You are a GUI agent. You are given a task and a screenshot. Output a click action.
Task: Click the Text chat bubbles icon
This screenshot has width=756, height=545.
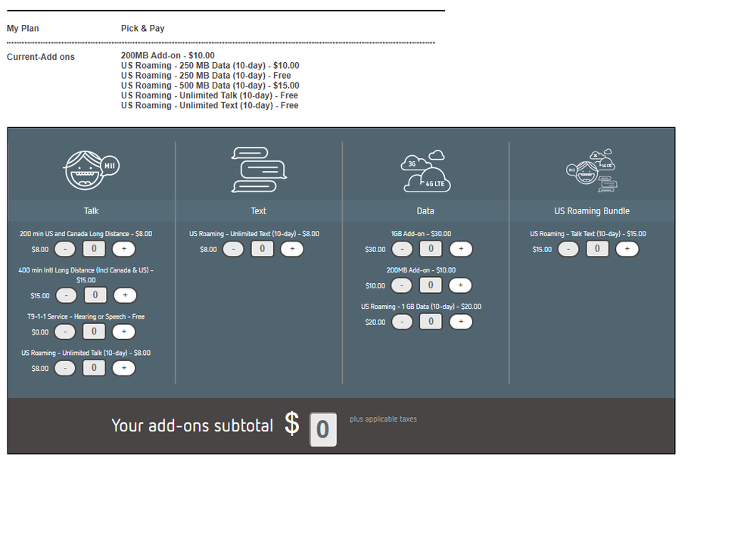[x=258, y=170]
